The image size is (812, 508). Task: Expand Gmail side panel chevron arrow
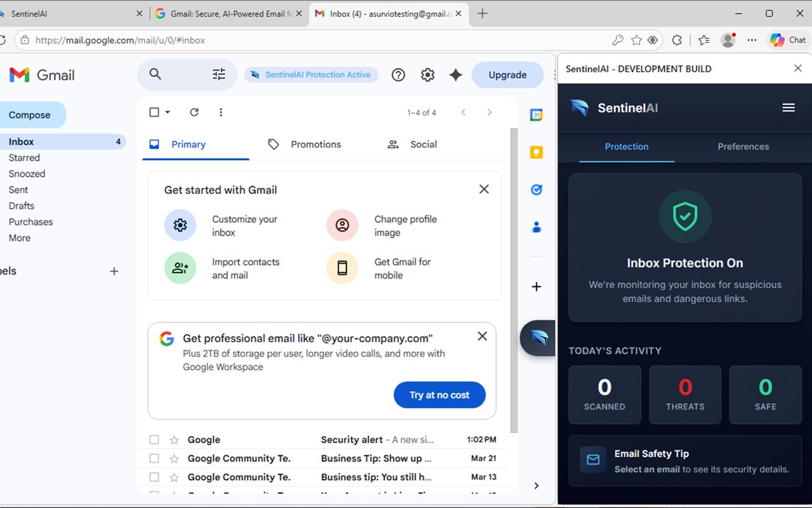pyautogui.click(x=537, y=486)
